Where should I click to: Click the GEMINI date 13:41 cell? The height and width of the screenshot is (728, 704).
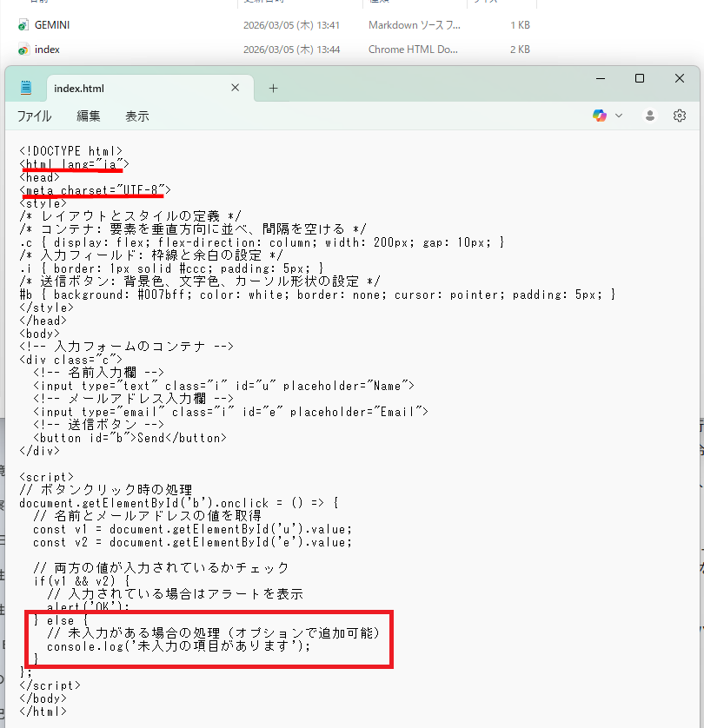pyautogui.click(x=291, y=25)
